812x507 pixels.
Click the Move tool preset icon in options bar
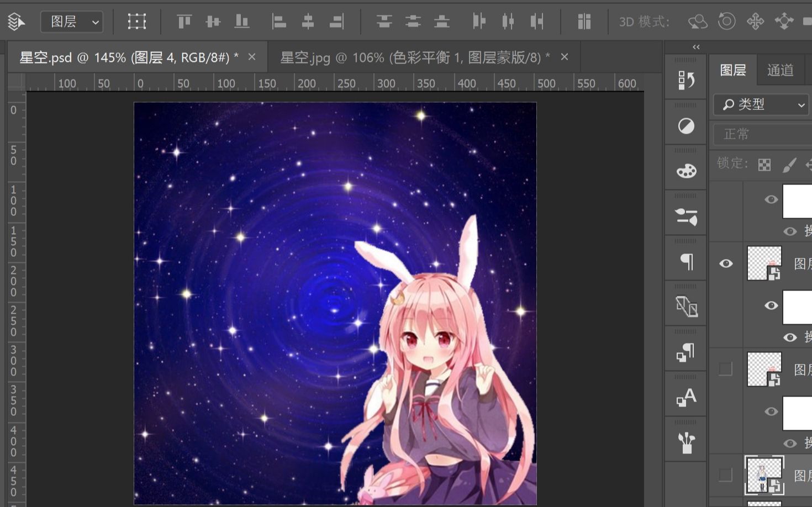pos(17,22)
